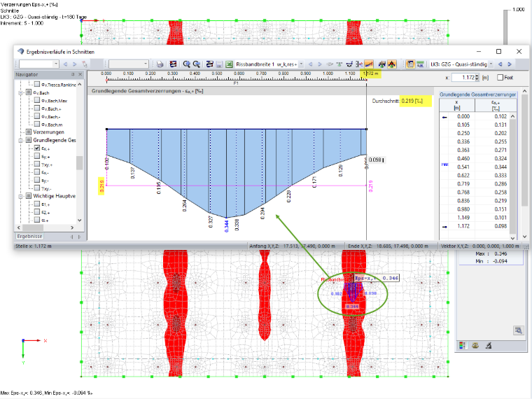The height and width of the screenshot is (399, 532).
Task: Uncheck the εx,+ checkbox
Action: (37, 148)
